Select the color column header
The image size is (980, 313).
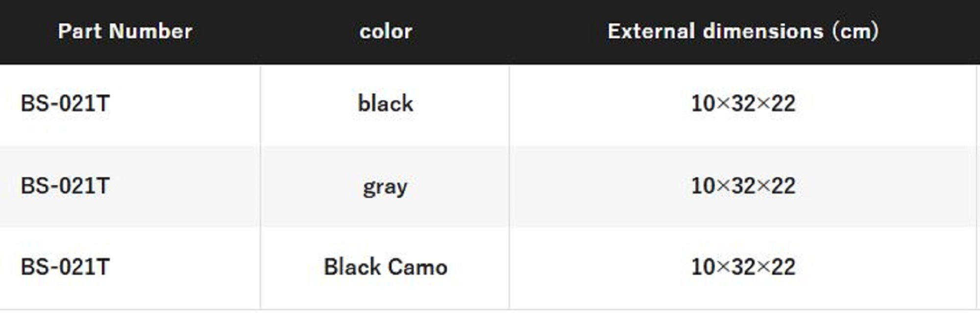tap(386, 31)
